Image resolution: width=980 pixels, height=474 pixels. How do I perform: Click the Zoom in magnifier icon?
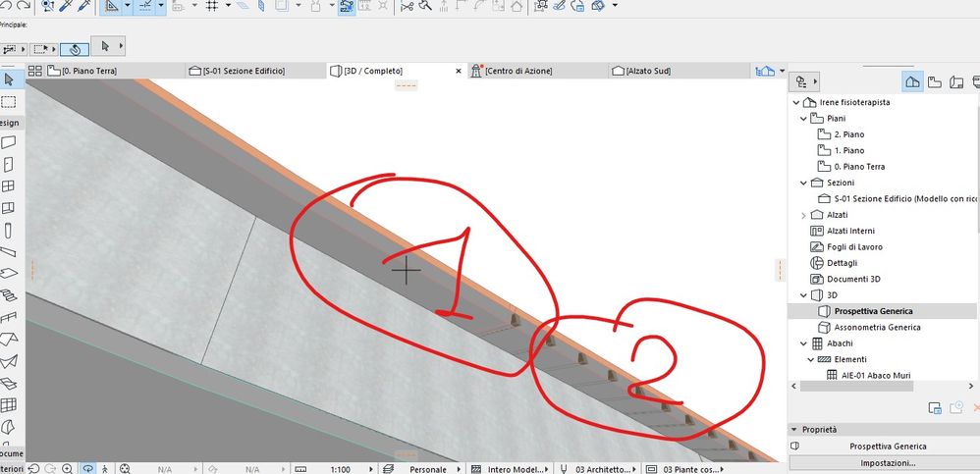[67, 468]
